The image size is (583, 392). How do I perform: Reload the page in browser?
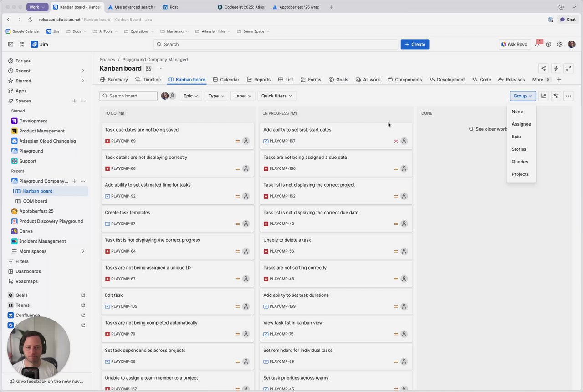click(30, 20)
